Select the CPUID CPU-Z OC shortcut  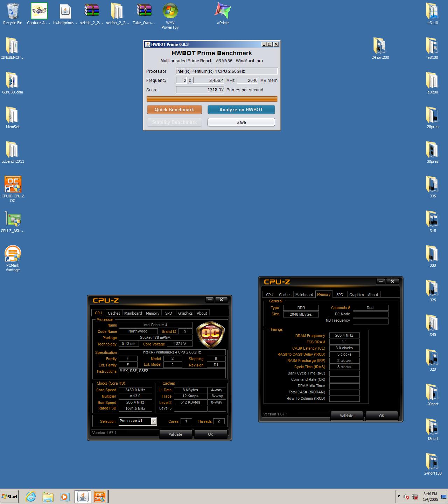(13, 189)
